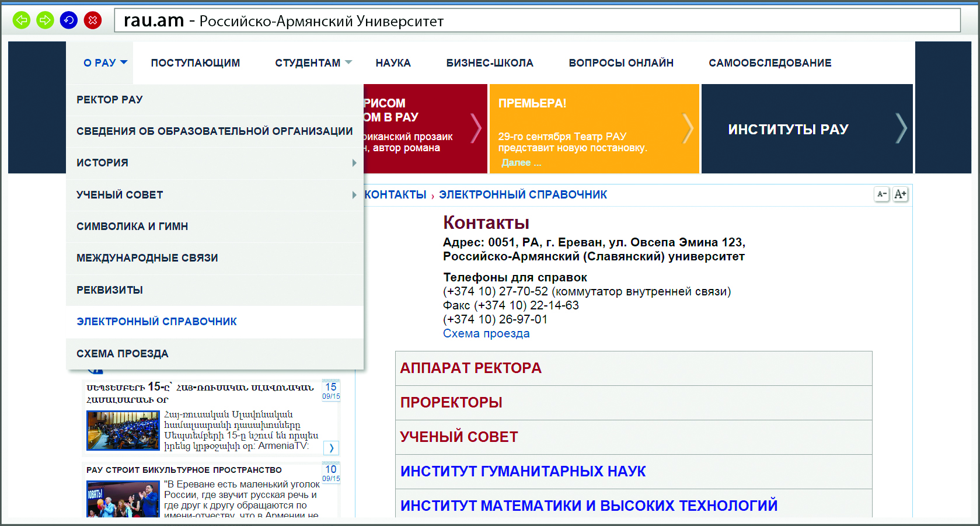The image size is (980, 526).
Task: Click РАУ СТРОИТ БИКУЛЬТУРНОЕ ПРОСТРАНСТВО headline
Action: [184, 470]
